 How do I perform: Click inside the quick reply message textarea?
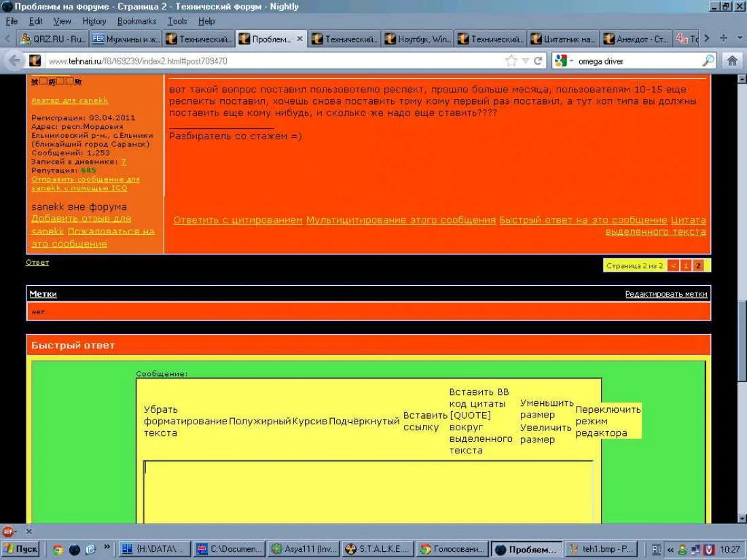pos(369,492)
